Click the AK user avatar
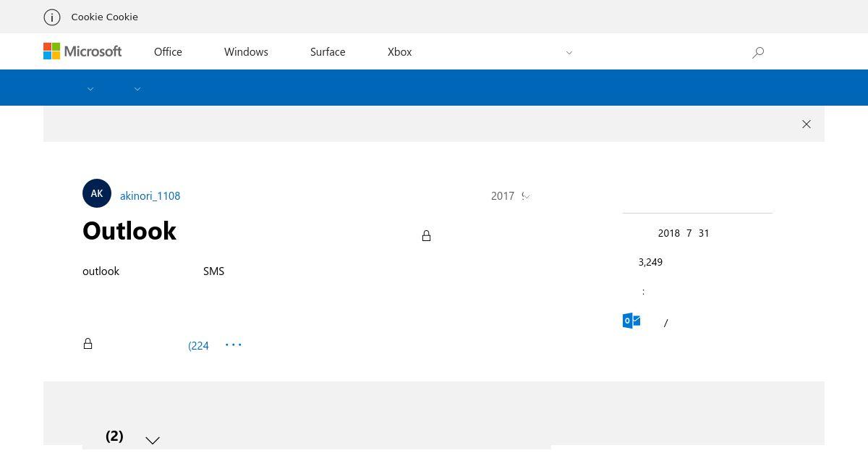 pyautogui.click(x=97, y=193)
